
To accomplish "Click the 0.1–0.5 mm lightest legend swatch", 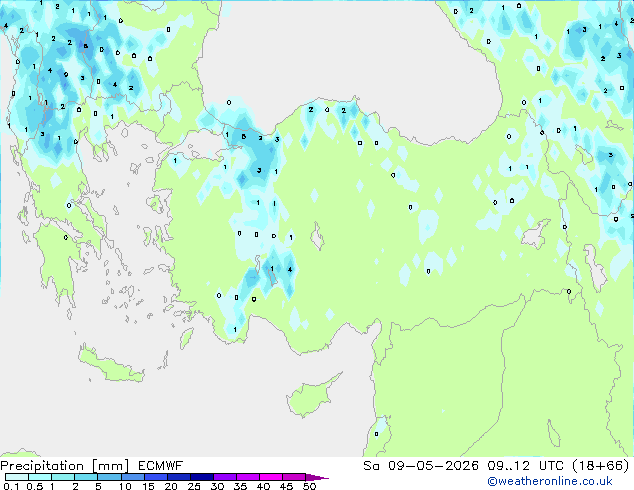I will (17, 477).
